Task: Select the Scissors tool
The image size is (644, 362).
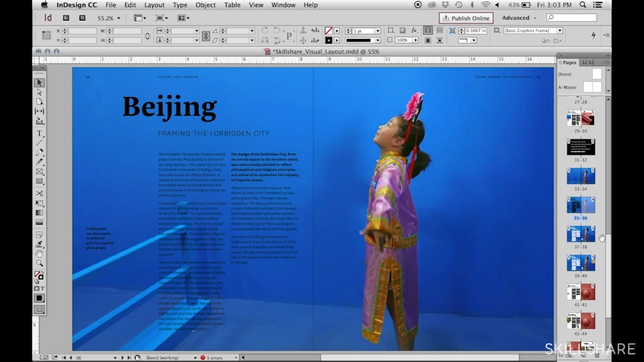Action: tap(38, 194)
